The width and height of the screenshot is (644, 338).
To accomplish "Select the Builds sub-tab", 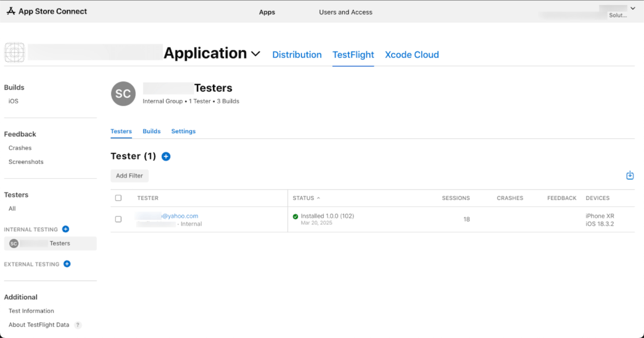I will (151, 131).
